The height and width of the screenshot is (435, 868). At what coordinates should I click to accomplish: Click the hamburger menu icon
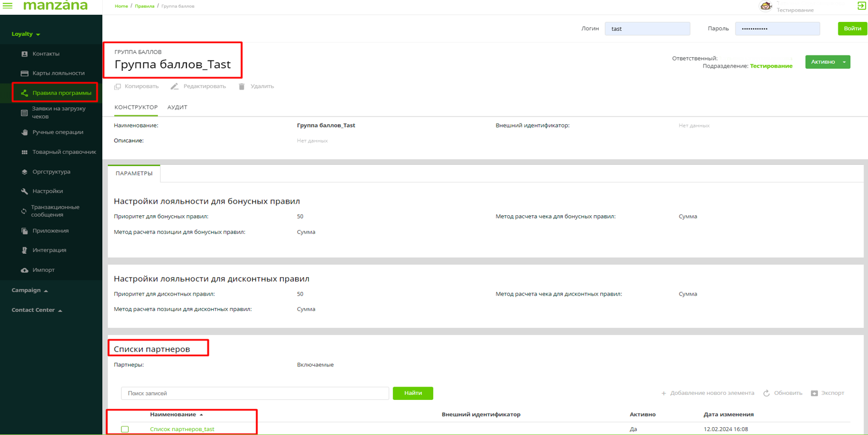click(8, 5)
